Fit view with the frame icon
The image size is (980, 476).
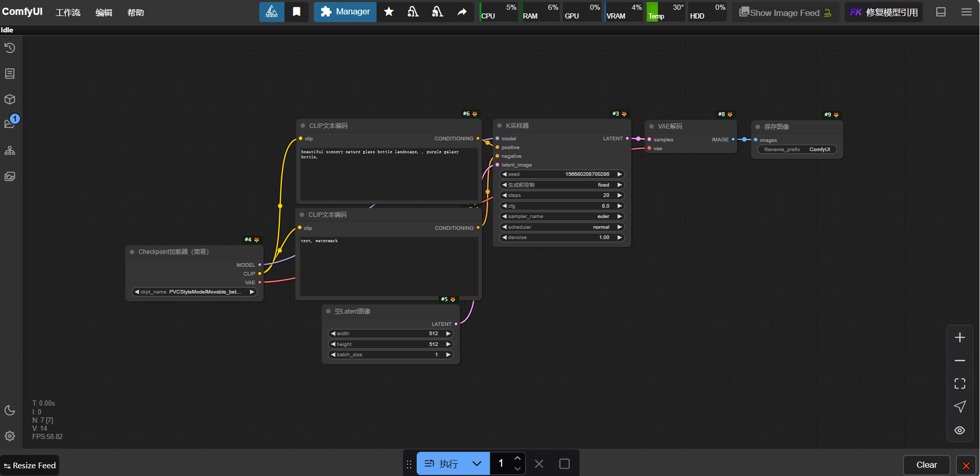tap(960, 383)
